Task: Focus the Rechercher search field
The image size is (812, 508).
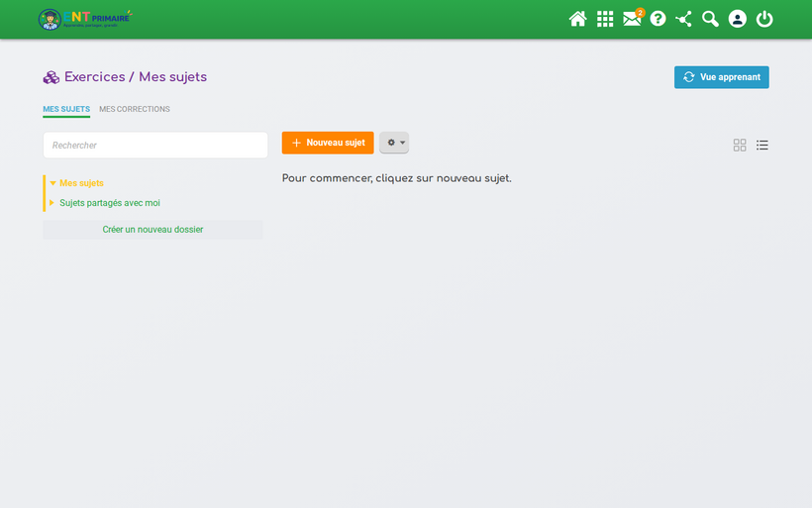Action: (x=155, y=145)
